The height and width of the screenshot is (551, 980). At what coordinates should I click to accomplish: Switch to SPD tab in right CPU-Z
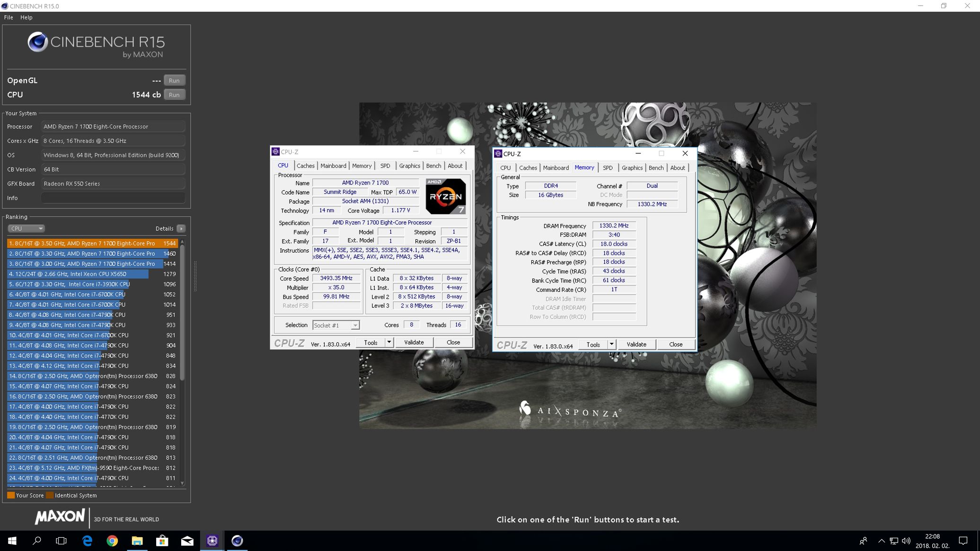[x=608, y=168]
